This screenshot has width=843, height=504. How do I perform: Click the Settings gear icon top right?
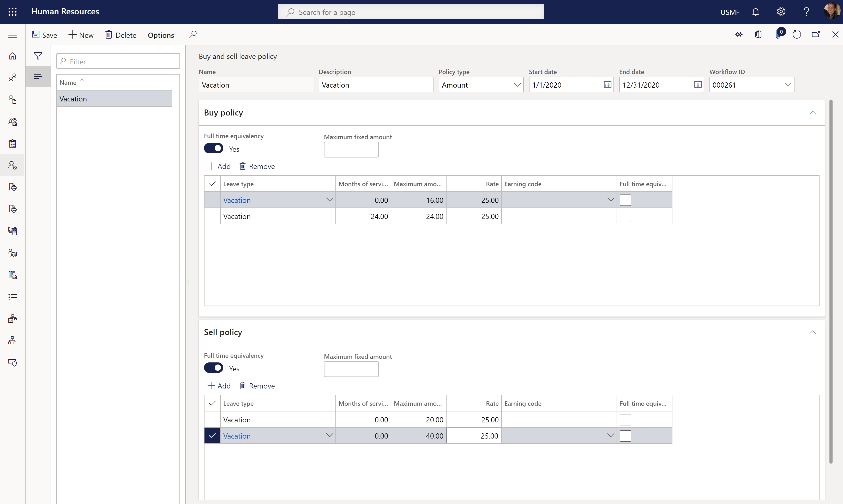pyautogui.click(x=781, y=12)
